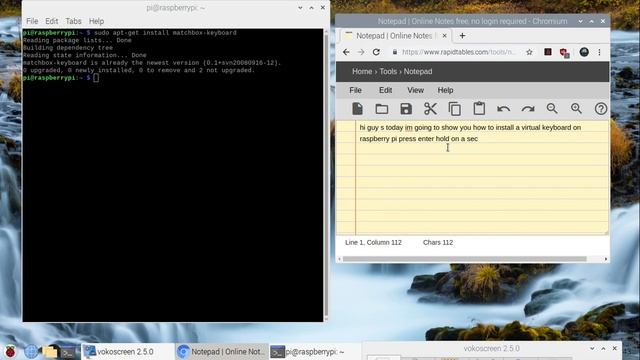Click the Chromium address bar URL

coord(459,52)
